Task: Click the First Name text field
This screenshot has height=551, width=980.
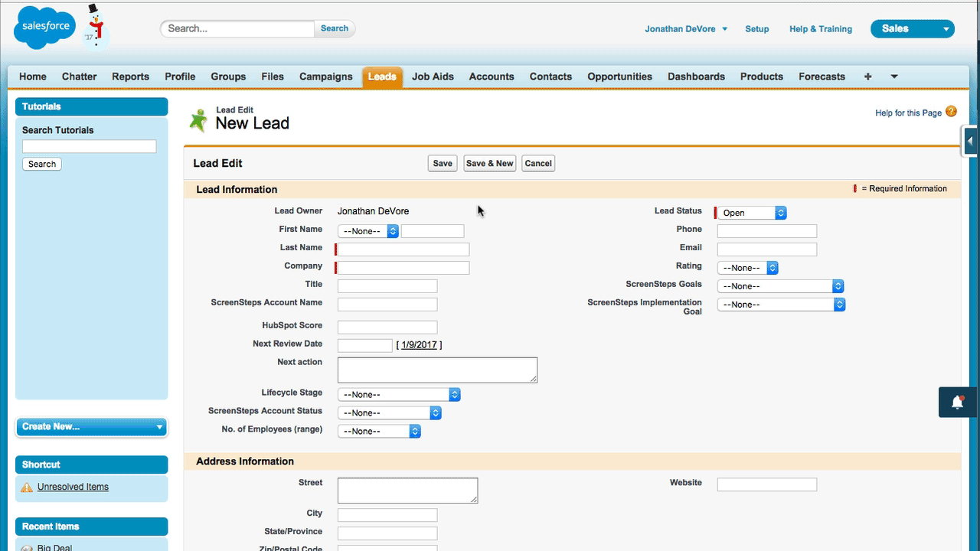Action: [x=433, y=231]
